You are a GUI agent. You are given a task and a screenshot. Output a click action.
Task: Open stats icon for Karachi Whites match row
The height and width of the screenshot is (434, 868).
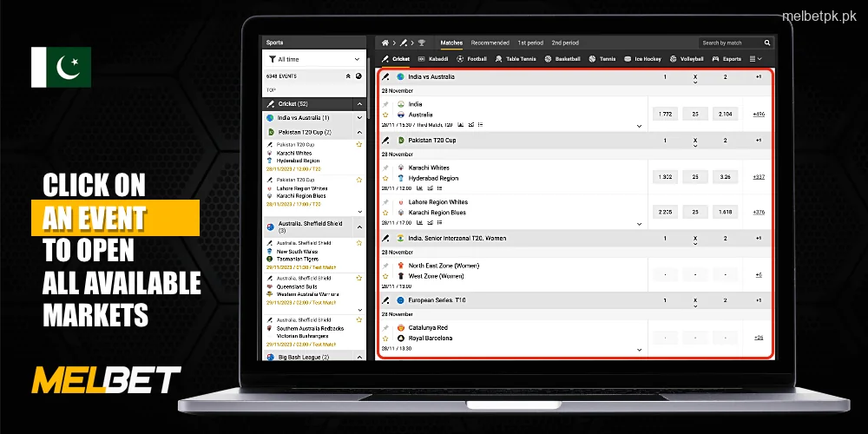point(419,188)
